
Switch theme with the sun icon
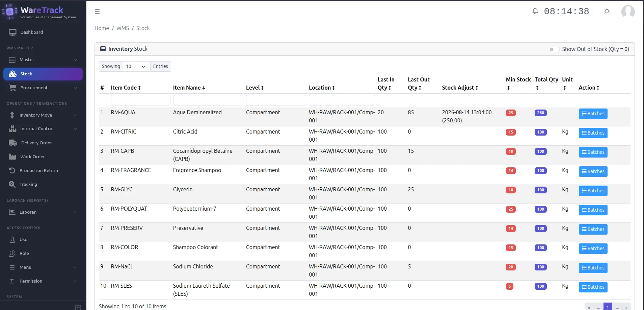[607, 11]
